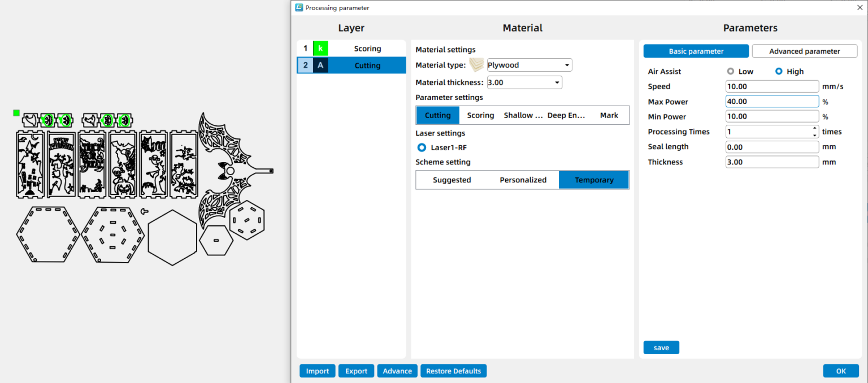The height and width of the screenshot is (383, 868).
Task: Click the Plywood material texture icon
Action: tap(477, 65)
